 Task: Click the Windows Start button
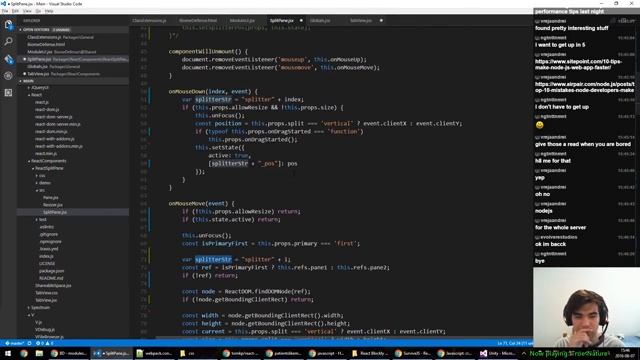pos(8,353)
